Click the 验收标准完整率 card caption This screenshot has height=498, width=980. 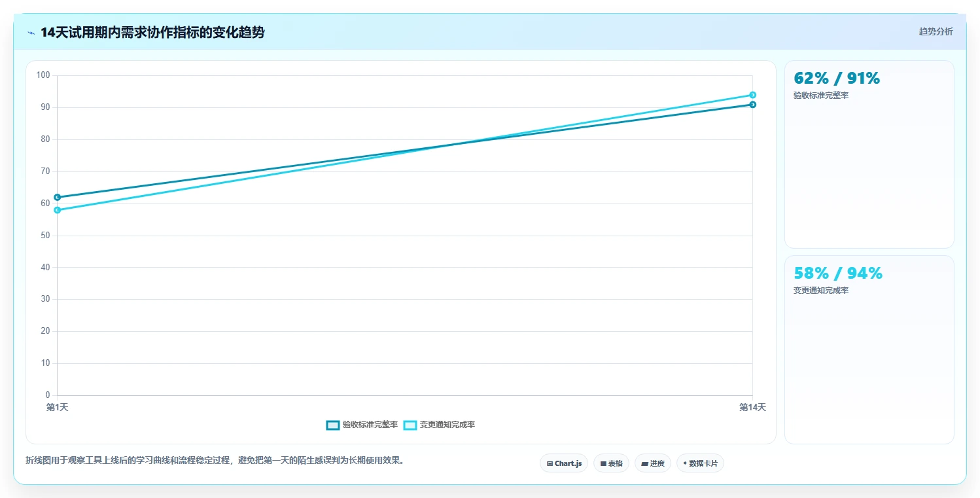821,96
